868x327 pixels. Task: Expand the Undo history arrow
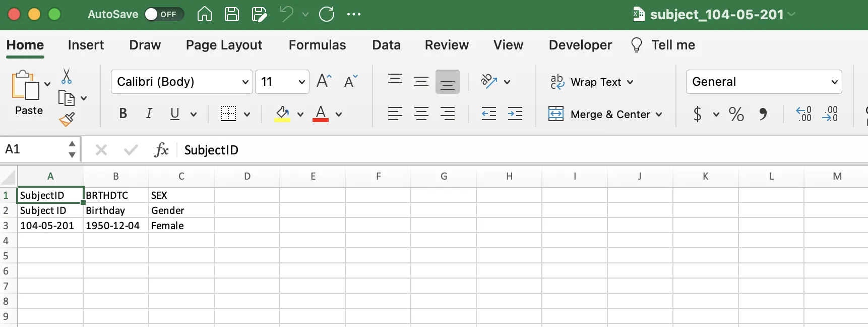point(305,15)
